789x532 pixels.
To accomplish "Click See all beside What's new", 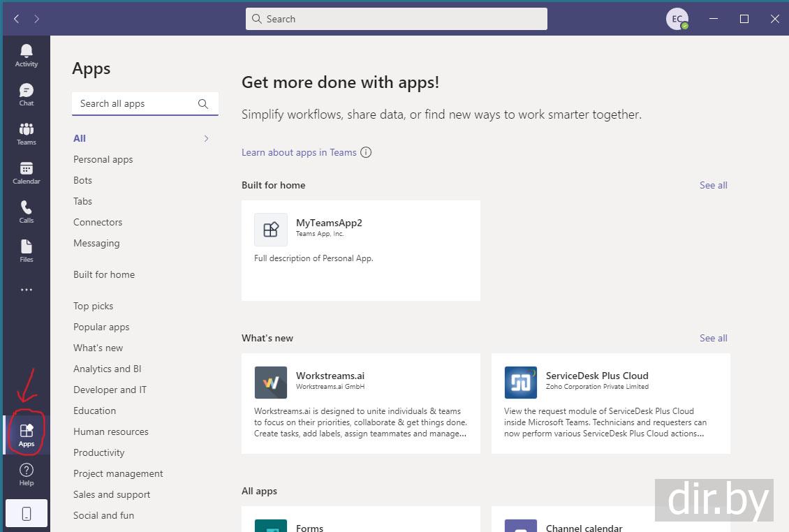I will (713, 338).
